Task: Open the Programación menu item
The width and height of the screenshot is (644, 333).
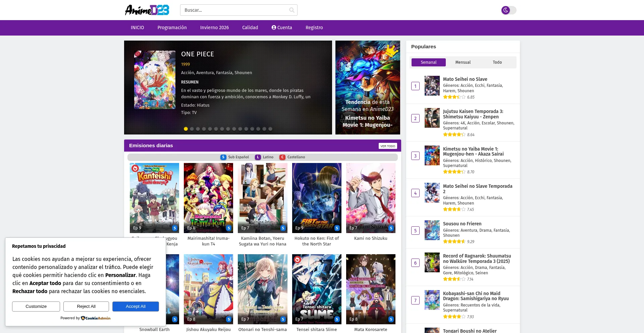Action: 172,27
